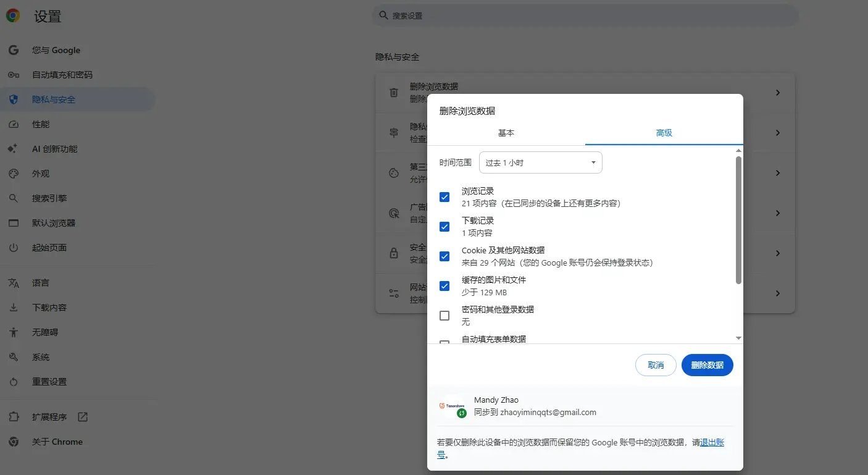This screenshot has height=475, width=868.
Task: Toggle the 缓存的图片和文件 checkbox
Action: point(444,286)
